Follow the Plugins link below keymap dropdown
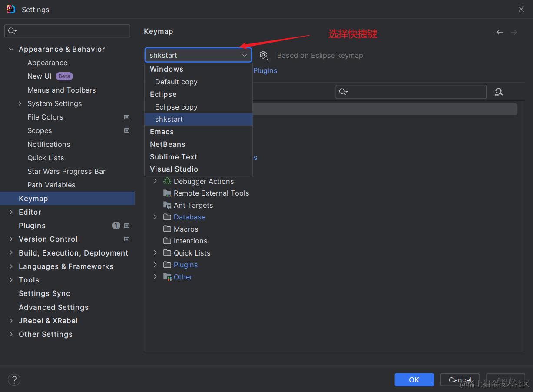533x392 pixels. 265,70
